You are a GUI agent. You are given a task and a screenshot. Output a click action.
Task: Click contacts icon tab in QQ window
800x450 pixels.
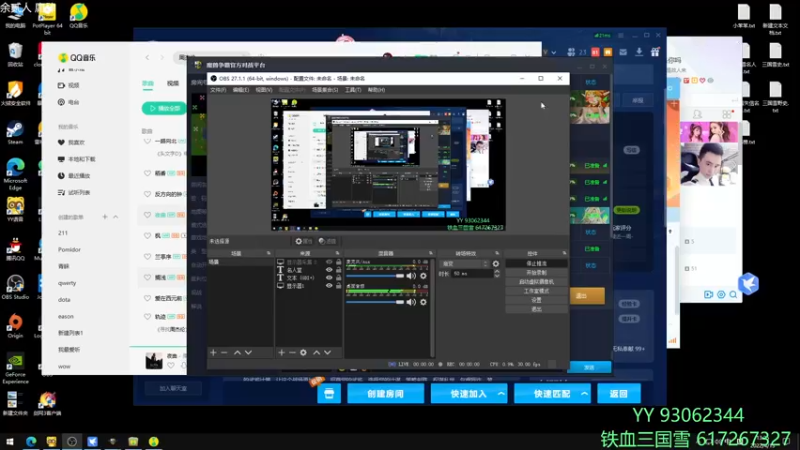coord(697,114)
